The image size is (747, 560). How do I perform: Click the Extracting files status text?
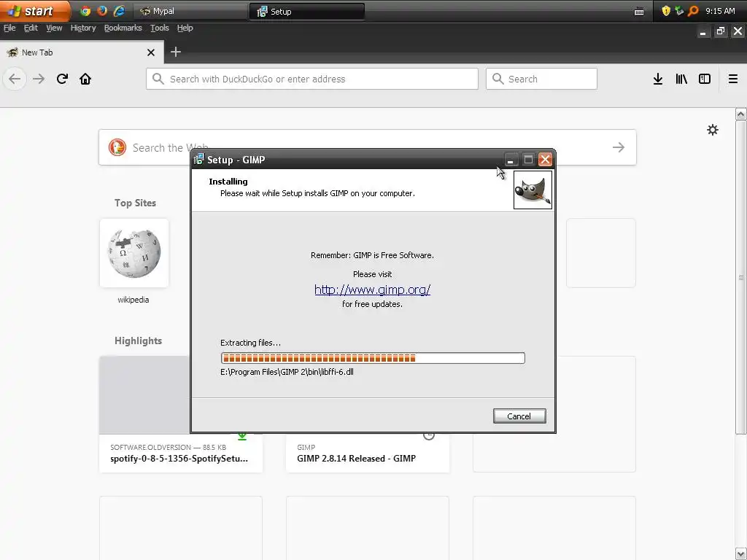[x=251, y=343]
